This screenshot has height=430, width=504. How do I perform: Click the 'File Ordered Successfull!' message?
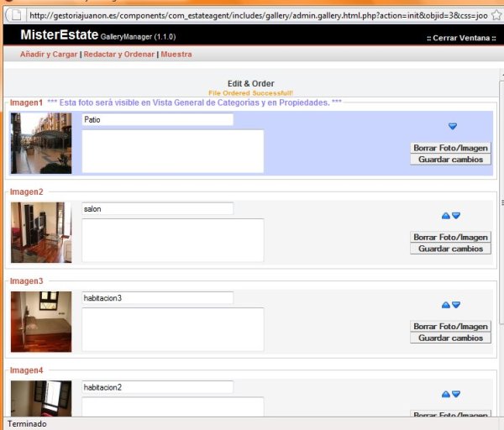click(x=250, y=93)
